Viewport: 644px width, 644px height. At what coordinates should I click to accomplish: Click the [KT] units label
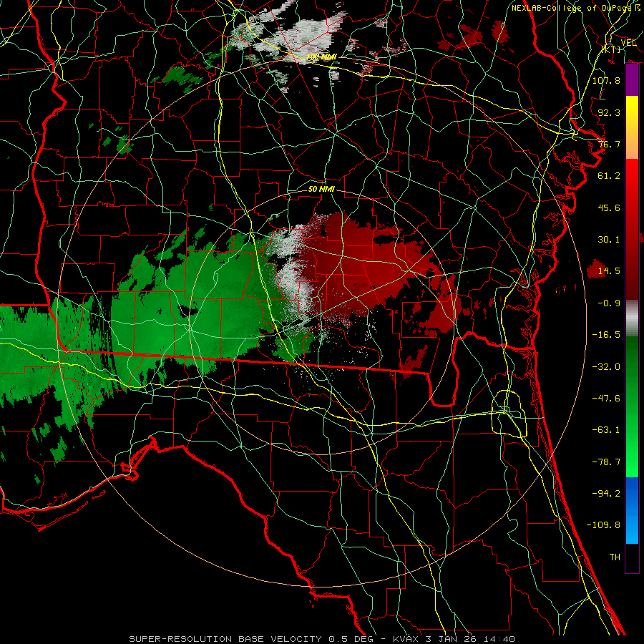coord(611,49)
